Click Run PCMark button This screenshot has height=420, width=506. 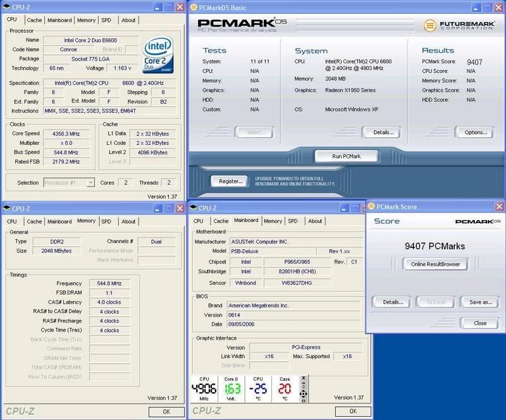click(346, 156)
